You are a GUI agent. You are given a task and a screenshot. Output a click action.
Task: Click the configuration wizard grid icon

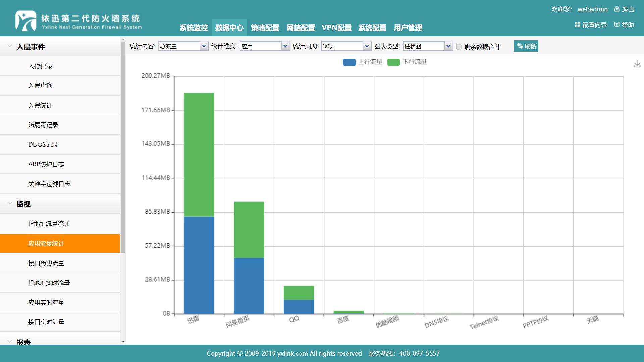pyautogui.click(x=577, y=25)
